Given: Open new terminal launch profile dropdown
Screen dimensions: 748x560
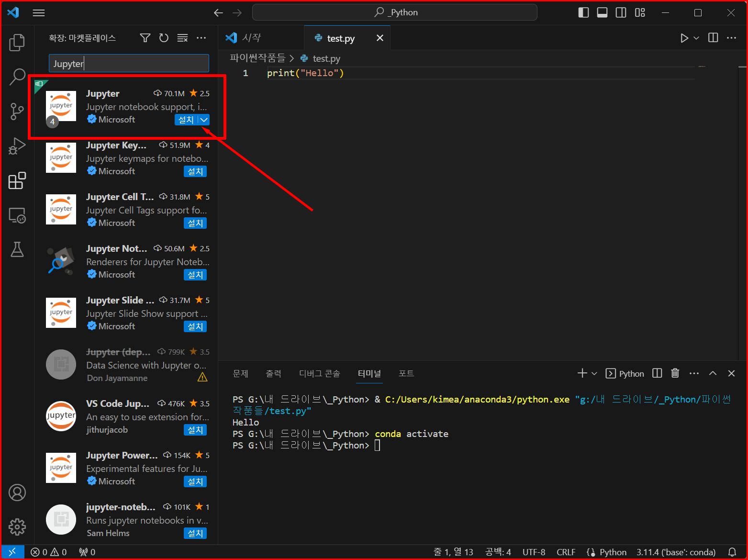Looking at the screenshot, I should (594, 373).
